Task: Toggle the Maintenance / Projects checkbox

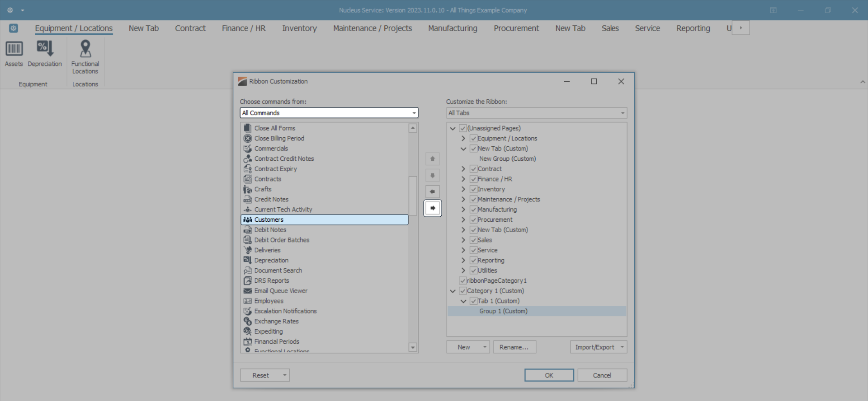Action: 473,199
